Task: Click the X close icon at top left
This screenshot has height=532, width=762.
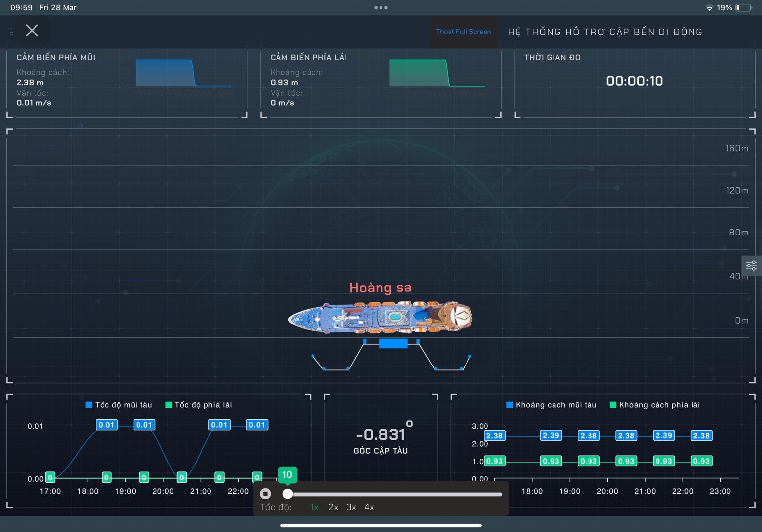Action: pos(32,31)
